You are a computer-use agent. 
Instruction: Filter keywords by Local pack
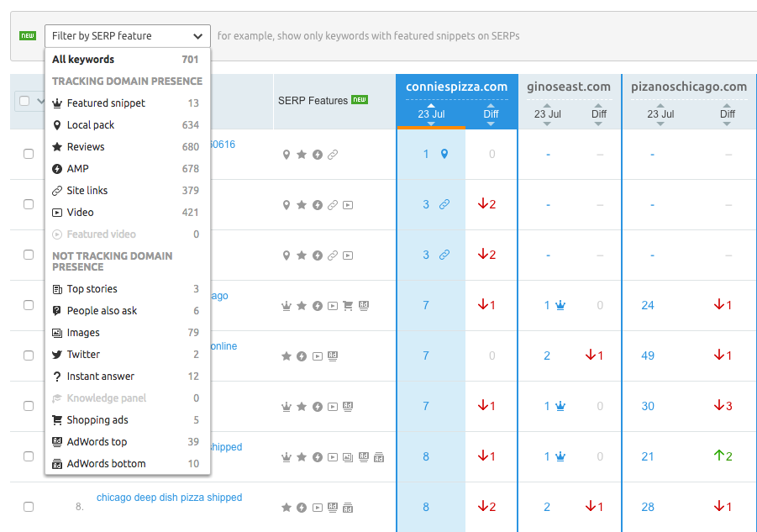tap(128, 125)
